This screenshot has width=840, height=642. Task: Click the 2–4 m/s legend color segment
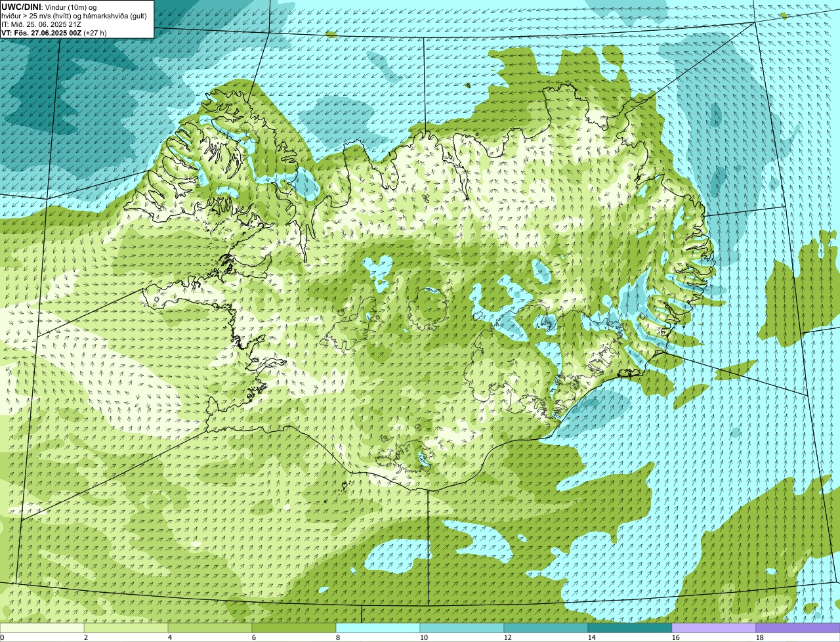126,628
